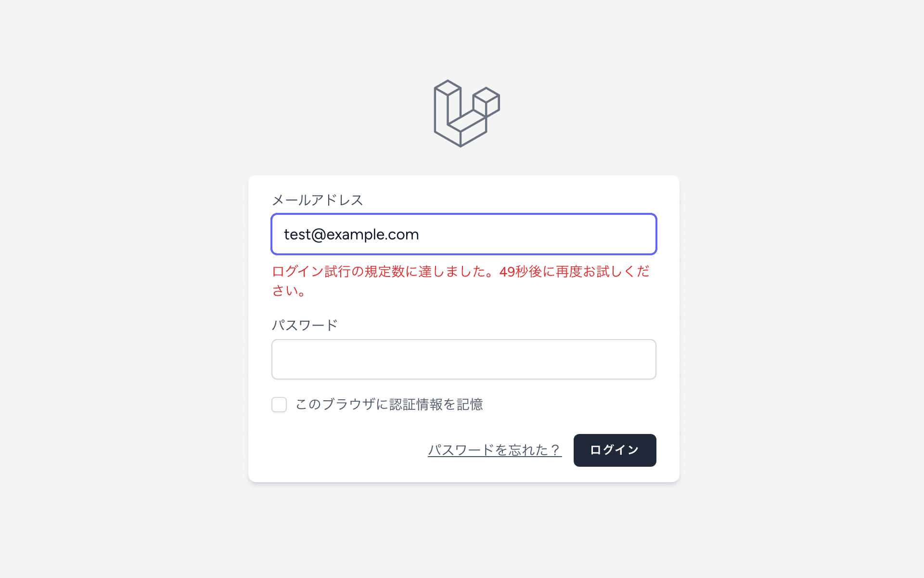Tick the このブラウザに認証情報を記憶 checkbox
924x578 pixels.
(279, 405)
